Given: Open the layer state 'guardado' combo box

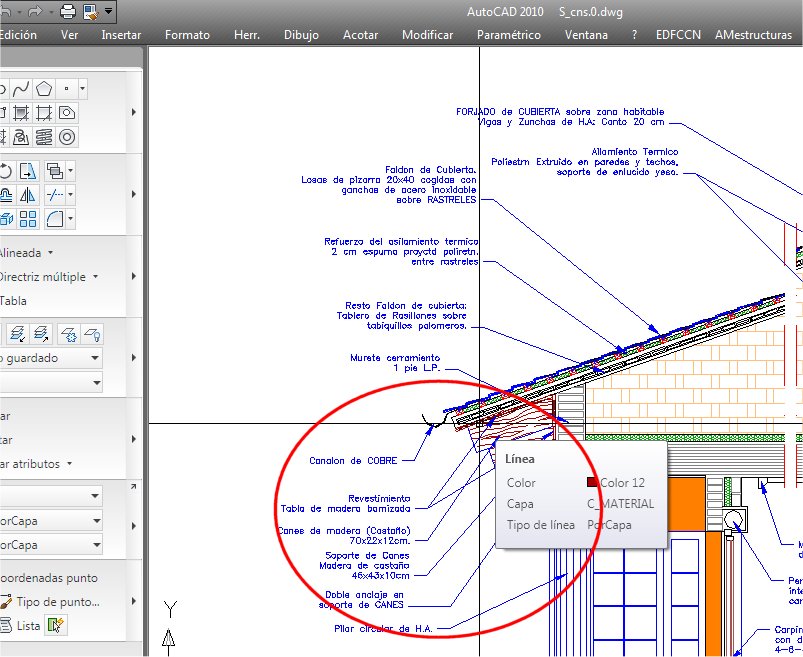Looking at the screenshot, I should point(51,358).
